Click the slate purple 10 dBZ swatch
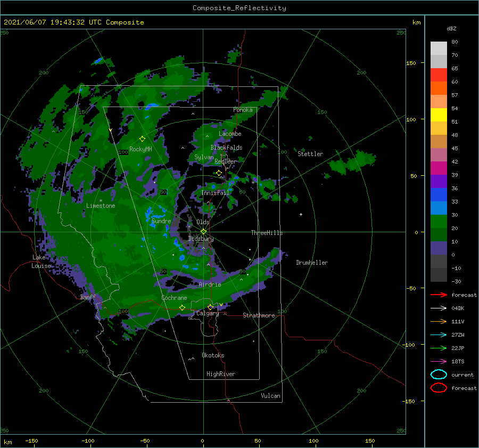Viewport: 479px width, 448px height. pyautogui.click(x=439, y=248)
